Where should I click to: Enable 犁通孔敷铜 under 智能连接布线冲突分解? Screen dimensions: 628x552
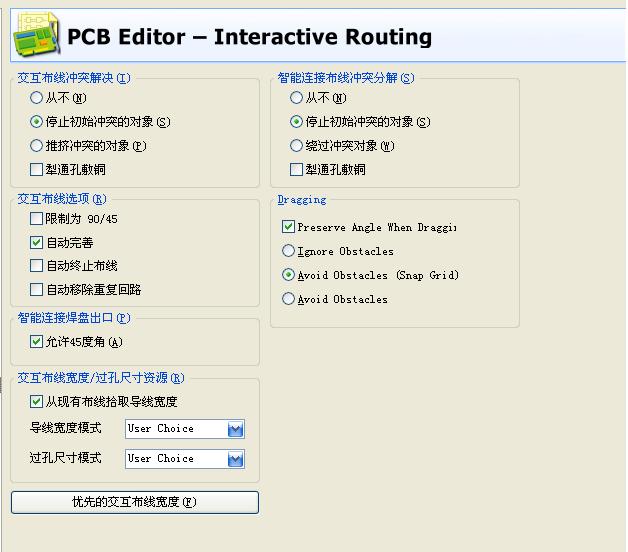[297, 170]
